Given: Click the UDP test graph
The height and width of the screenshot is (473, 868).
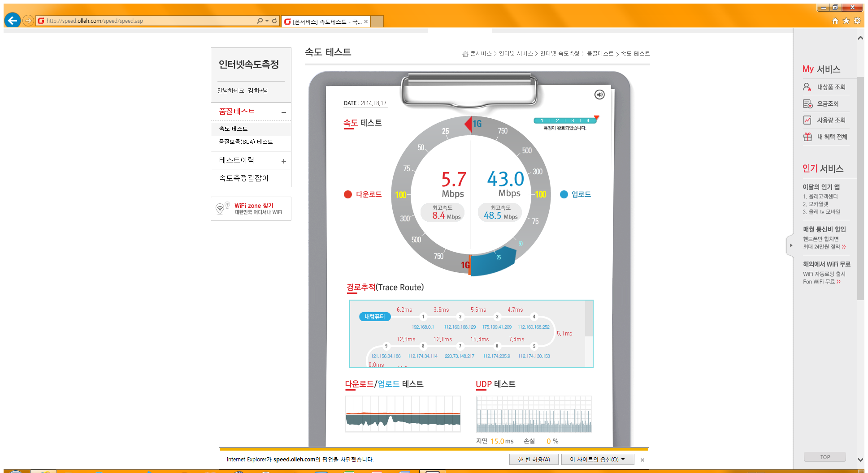Looking at the screenshot, I should click(534, 414).
